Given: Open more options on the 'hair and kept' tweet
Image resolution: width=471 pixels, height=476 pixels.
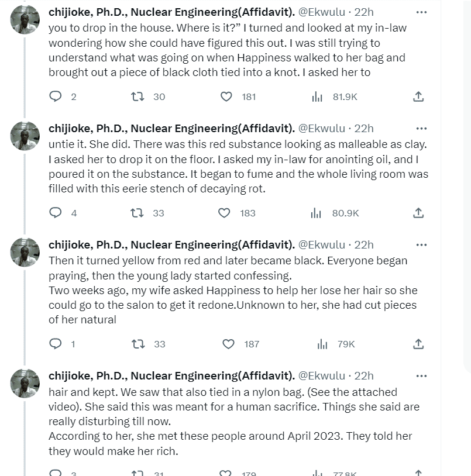Looking at the screenshot, I should coord(421,375).
